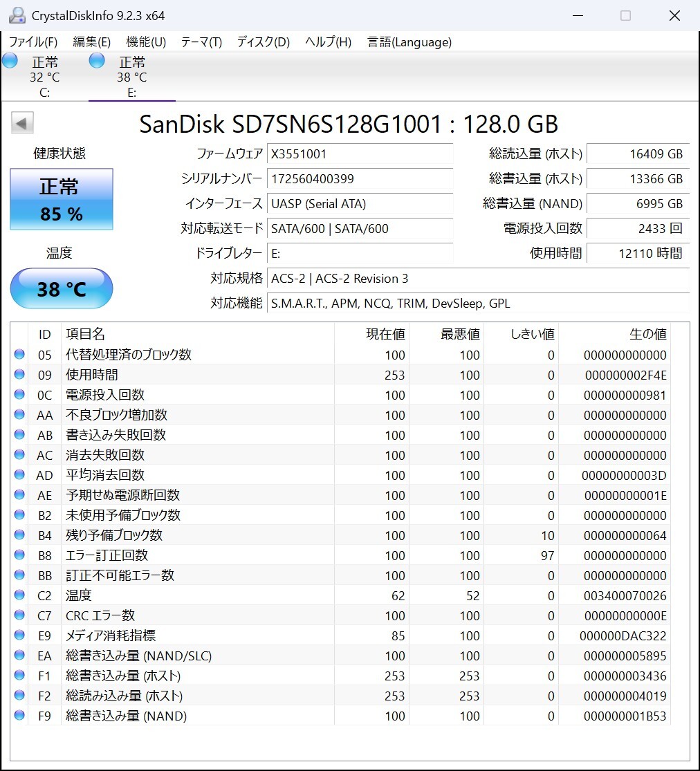Click the drive letter field E:
Image resolution: width=700 pixels, height=771 pixels.
(x=360, y=253)
